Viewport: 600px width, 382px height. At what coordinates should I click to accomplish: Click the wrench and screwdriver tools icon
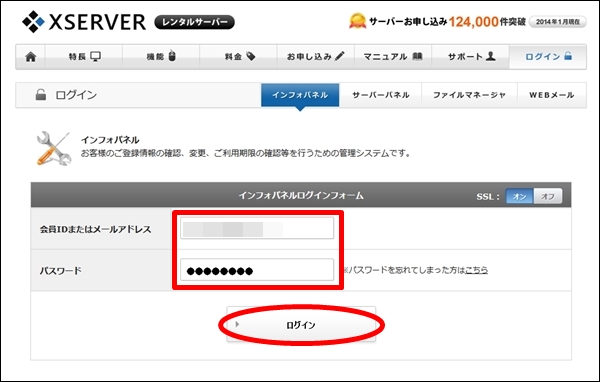[54, 148]
